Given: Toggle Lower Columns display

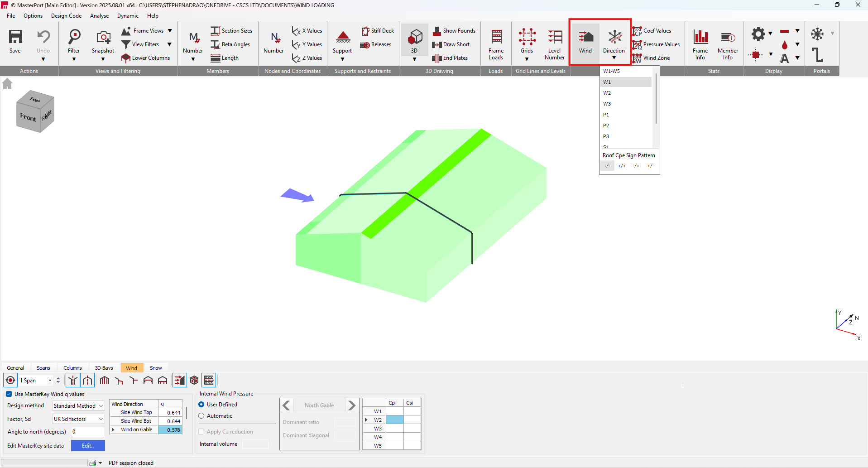Looking at the screenshot, I should (146, 58).
